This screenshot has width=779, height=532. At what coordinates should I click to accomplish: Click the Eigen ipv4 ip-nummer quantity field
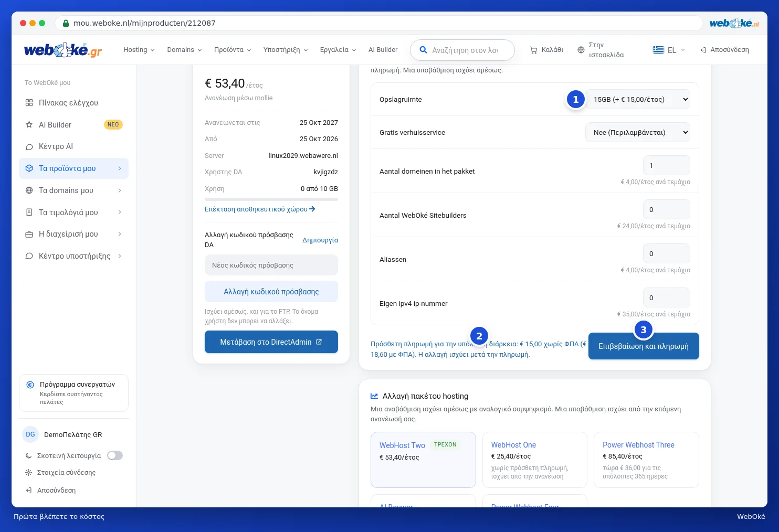coord(666,297)
